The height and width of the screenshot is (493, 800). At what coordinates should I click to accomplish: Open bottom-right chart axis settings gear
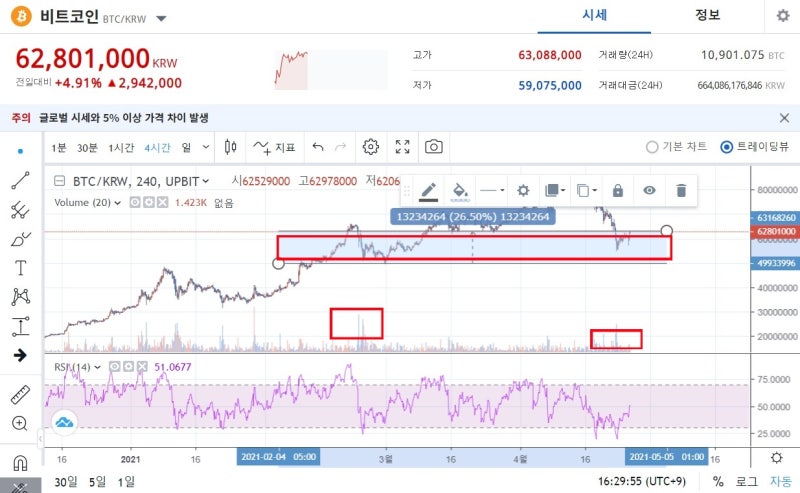(777, 457)
